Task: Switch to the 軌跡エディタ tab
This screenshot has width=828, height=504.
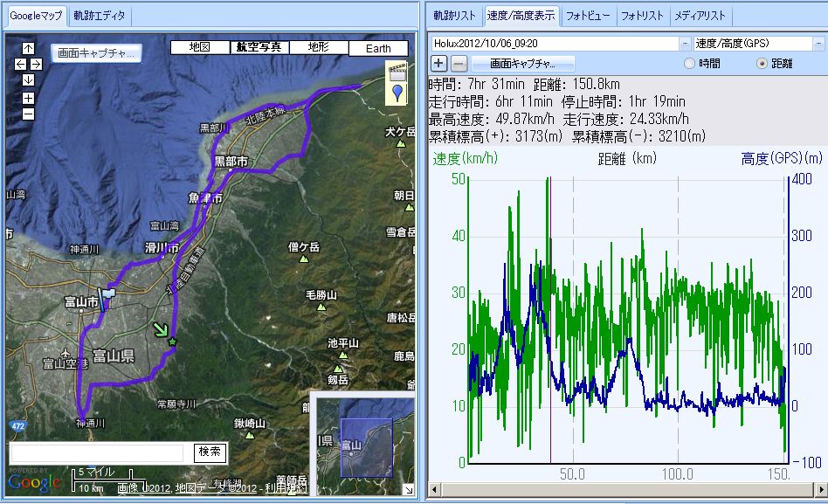Action: pyautogui.click(x=99, y=16)
